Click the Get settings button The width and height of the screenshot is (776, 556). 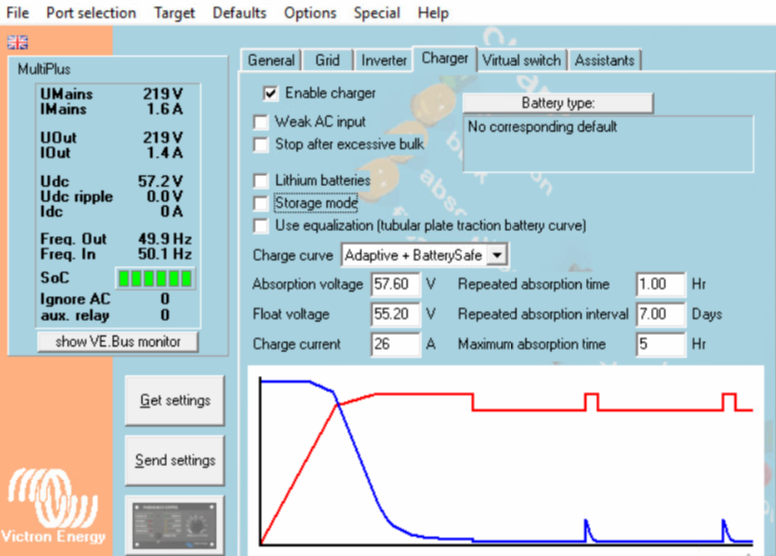[175, 400]
